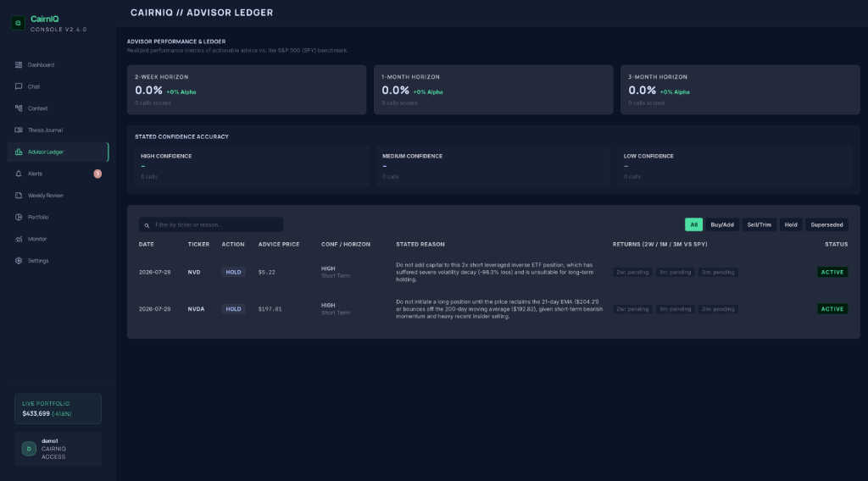Click 1m pending in NVD row
868x481 pixels.
[675, 272]
